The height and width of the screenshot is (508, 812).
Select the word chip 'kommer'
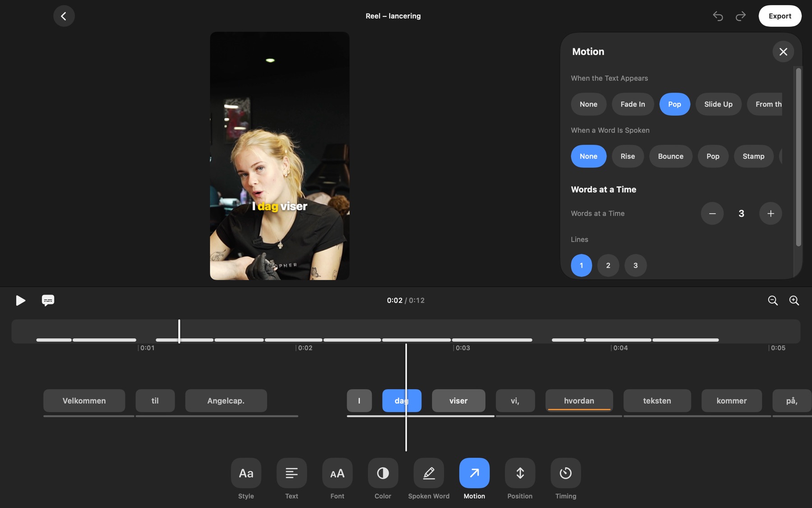[x=731, y=401]
